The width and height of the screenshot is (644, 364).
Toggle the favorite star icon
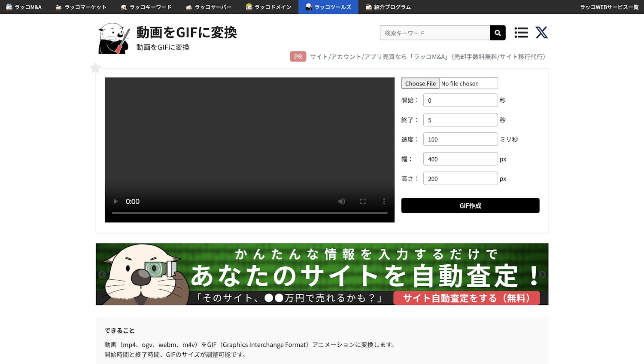tap(95, 68)
